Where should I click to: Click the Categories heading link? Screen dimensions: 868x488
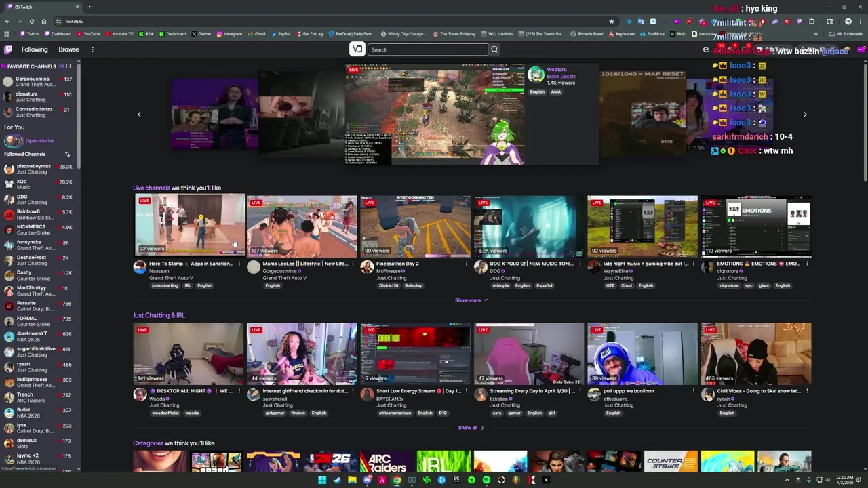click(x=148, y=443)
